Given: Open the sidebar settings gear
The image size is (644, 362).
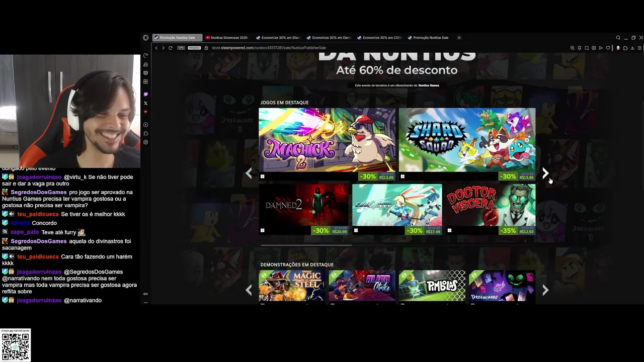Looking at the screenshot, I should [x=146, y=142].
